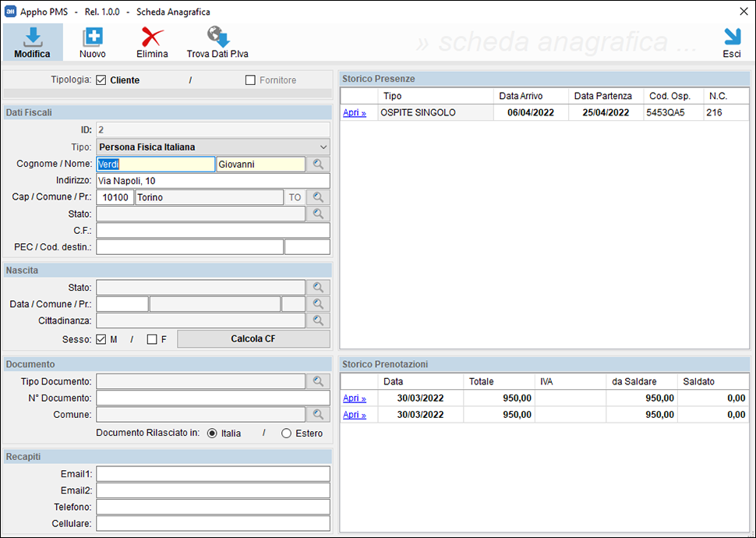756x538 pixels.
Task: Exit form with Esci arrow icon
Action: point(732,37)
